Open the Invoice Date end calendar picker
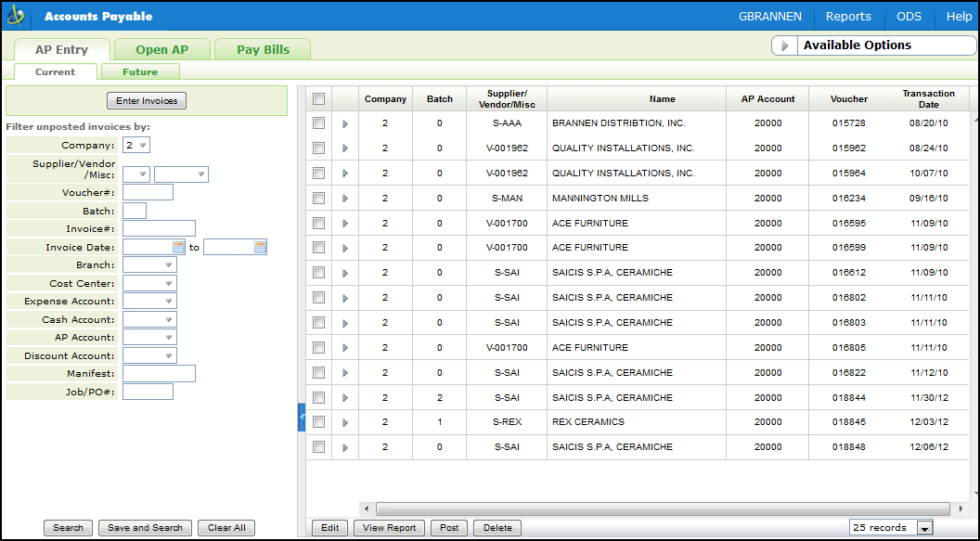Screen dimensions: 980x541 tap(260, 247)
